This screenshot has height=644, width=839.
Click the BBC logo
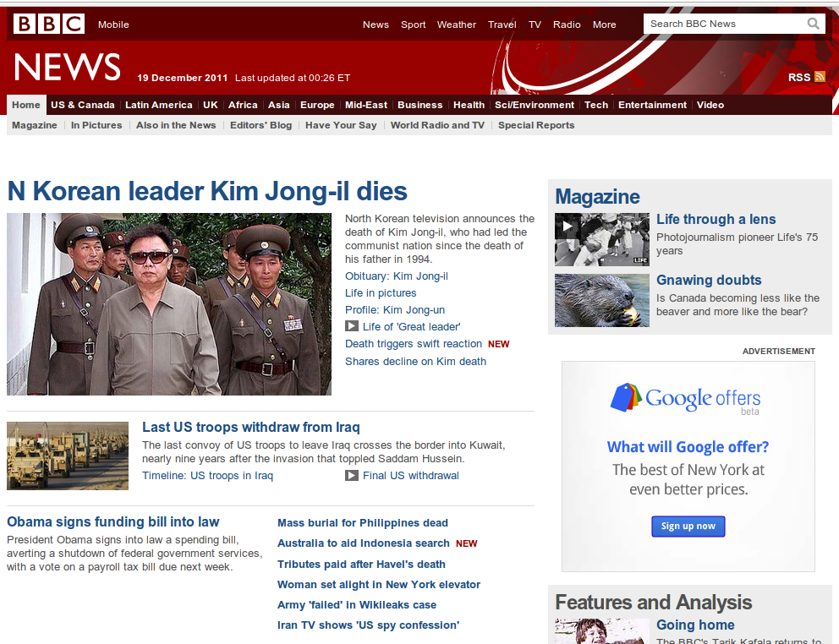click(48, 24)
